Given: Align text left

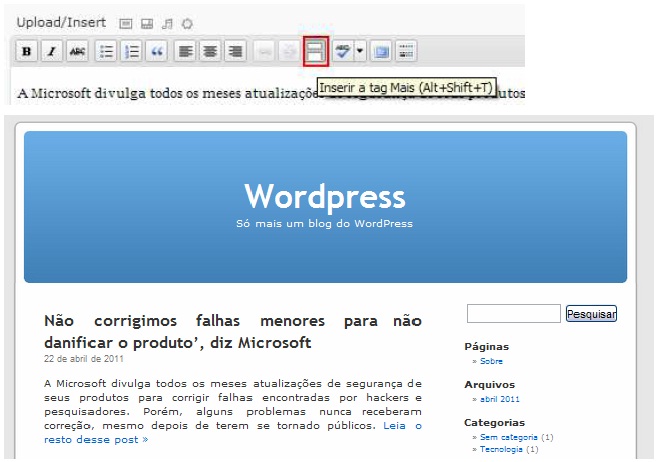Looking at the screenshot, I should click(185, 51).
